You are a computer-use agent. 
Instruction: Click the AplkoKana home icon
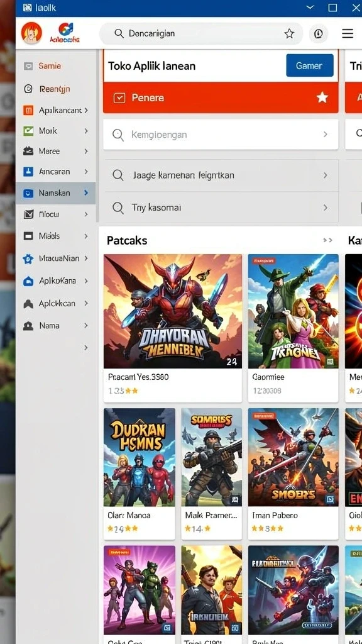pos(28,281)
